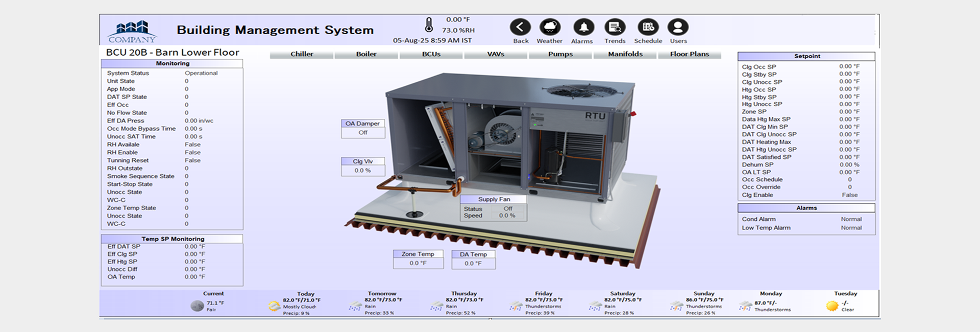This screenshot has width=980, height=332.
Task: Select the Clg Occ SP setpoint value
Action: pos(849,66)
